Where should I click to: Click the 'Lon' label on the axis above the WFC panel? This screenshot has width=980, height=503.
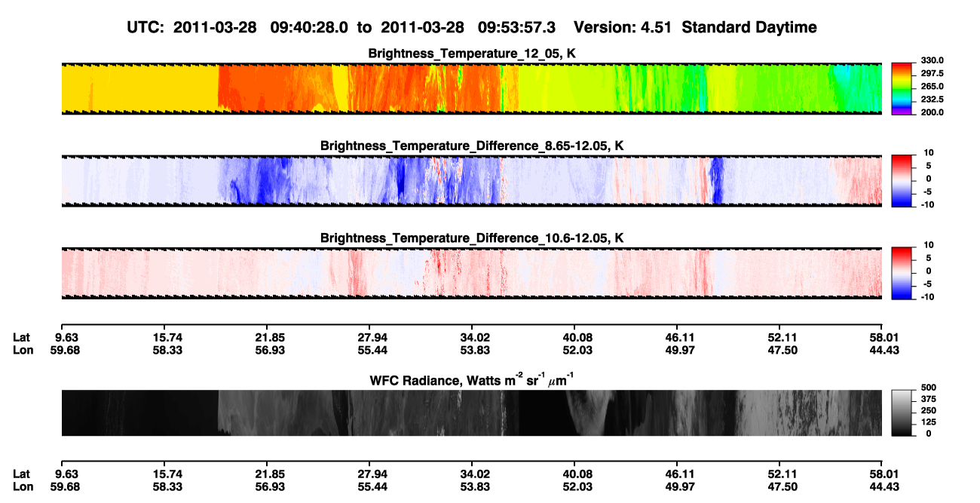[23, 350]
